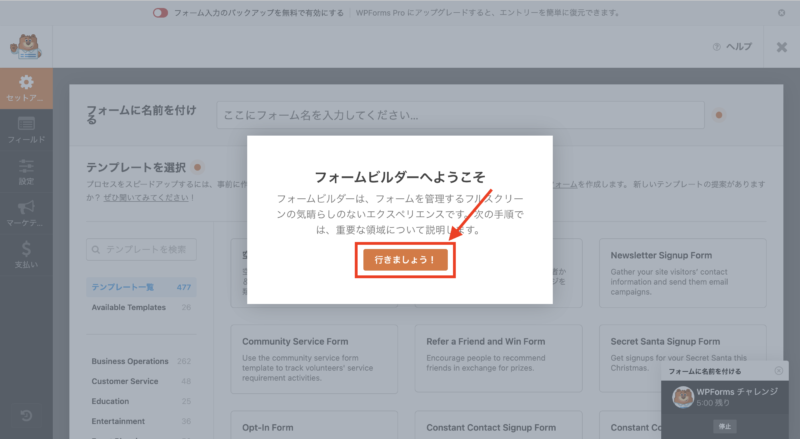This screenshot has width=800, height=439.
Task: Open revision history icon in sidebar
Action: pos(26,416)
